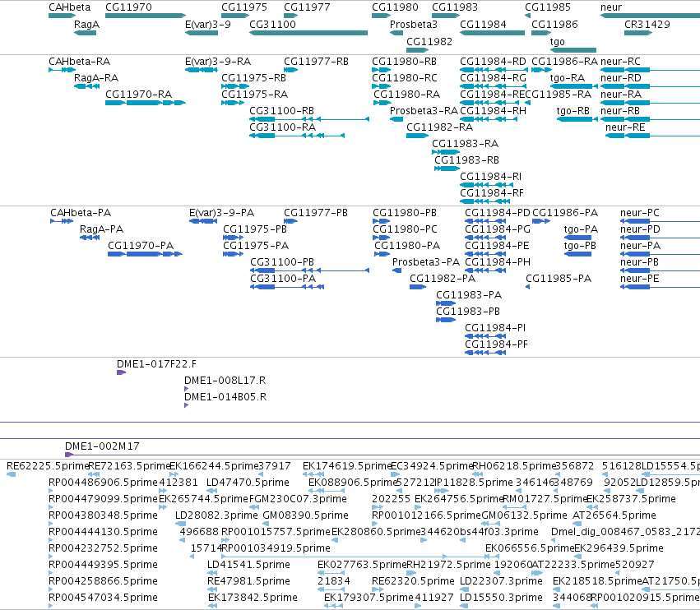Click the CG11980 gene label

coord(395,7)
